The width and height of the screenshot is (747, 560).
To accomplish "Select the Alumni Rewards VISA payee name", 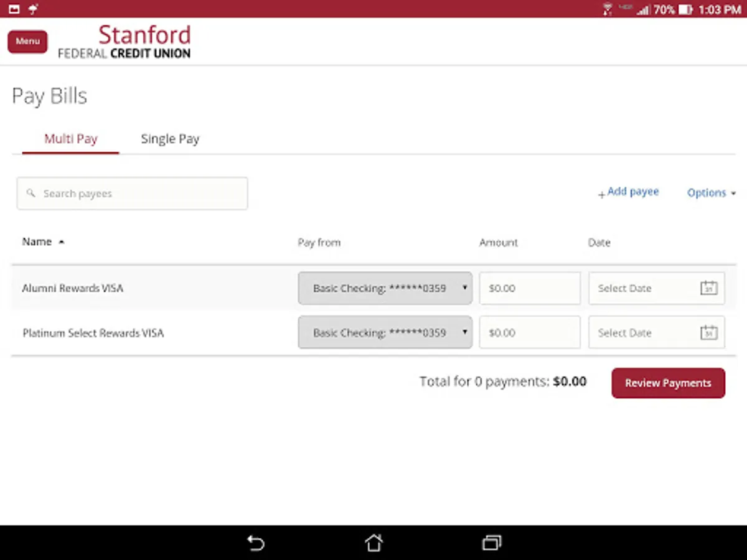I will 73,288.
